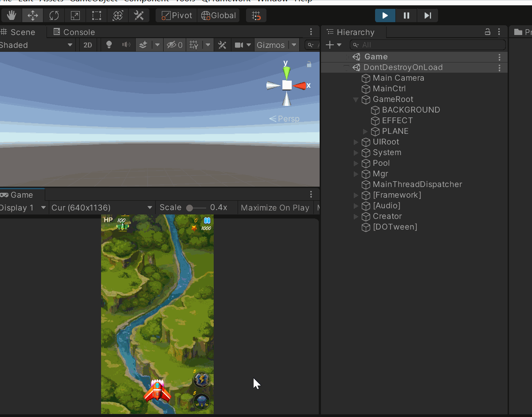
Task: Toggle the Persp projection label
Action: coord(284,119)
